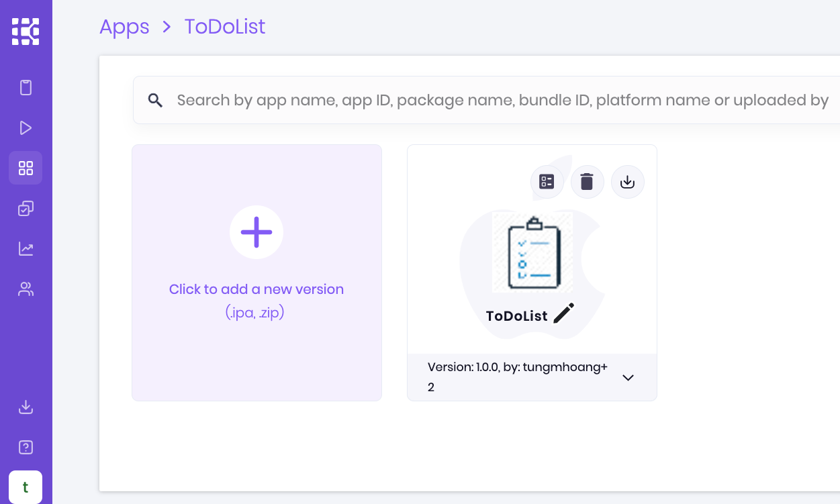Click the download icon at the sidebar bottom

26,407
